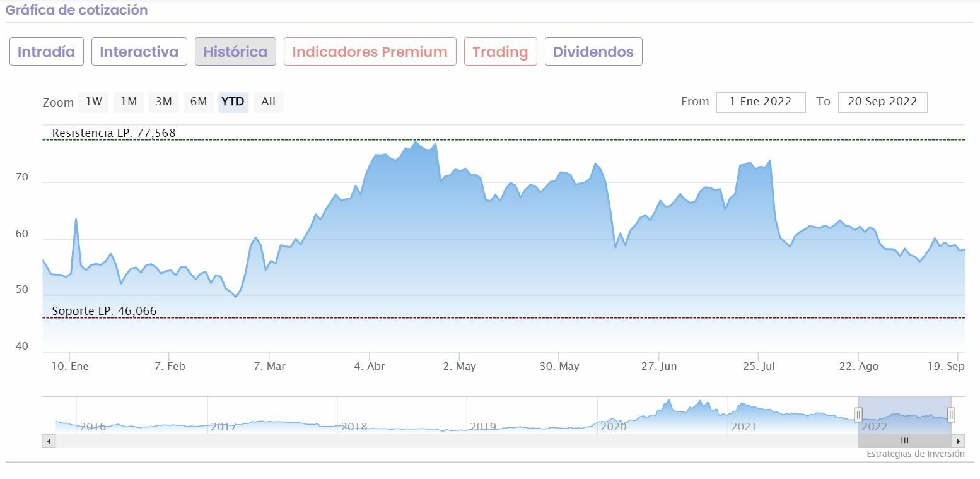Click the To date field
Viewport: 980px width, 479px height.
882,102
